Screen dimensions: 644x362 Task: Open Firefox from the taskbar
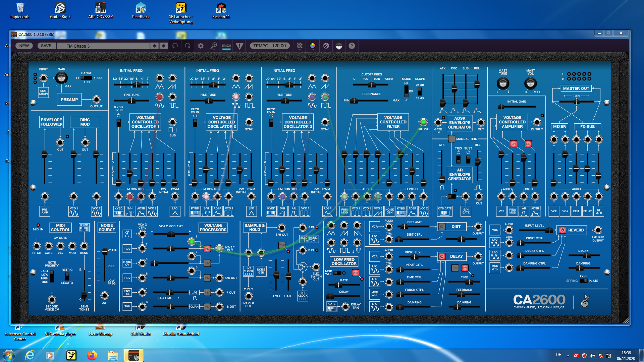click(x=92, y=355)
